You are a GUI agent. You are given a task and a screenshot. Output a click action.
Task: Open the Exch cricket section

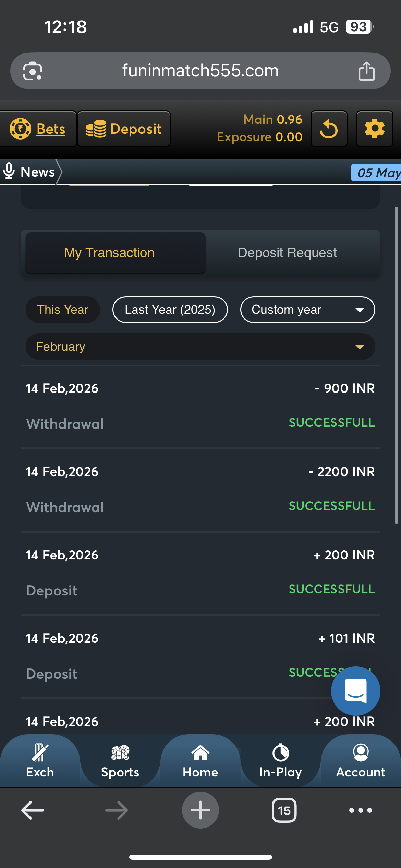(40, 760)
